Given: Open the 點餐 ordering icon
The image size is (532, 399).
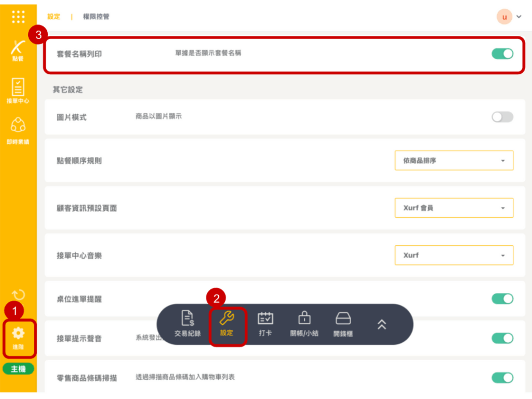Looking at the screenshot, I should tap(18, 50).
